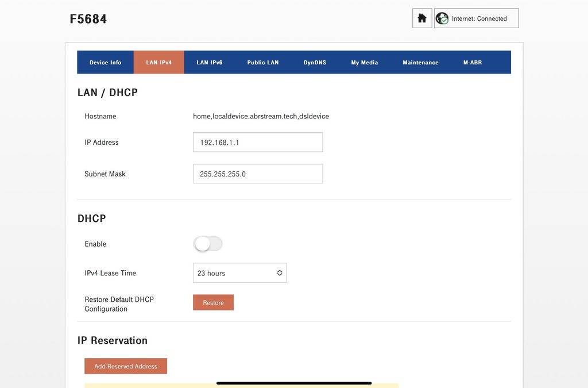Click the Internet Connected globe icon
The width and height of the screenshot is (588, 388).
click(442, 18)
